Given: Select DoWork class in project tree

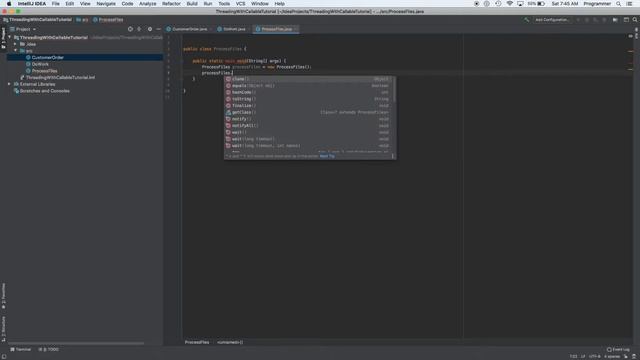Looking at the screenshot, I should (40, 64).
